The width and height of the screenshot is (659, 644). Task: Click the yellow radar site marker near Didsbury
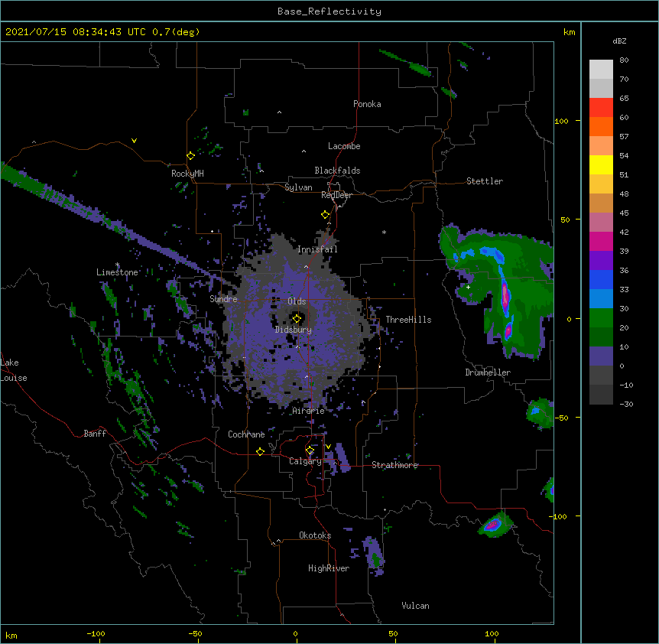[297, 318]
